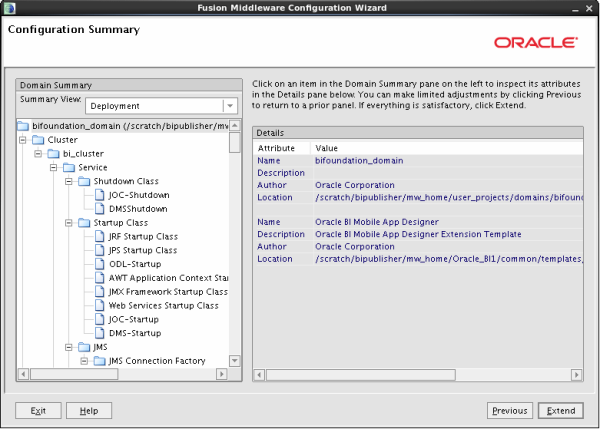Image resolution: width=600 pixels, height=429 pixels.
Task: Click the Extend button
Action: (x=560, y=411)
